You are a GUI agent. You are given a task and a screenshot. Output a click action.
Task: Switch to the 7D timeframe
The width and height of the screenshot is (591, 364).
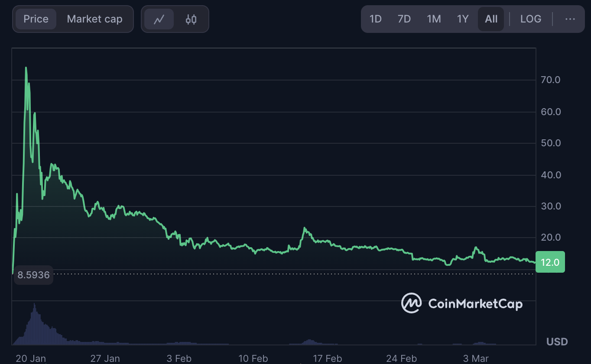(x=404, y=19)
